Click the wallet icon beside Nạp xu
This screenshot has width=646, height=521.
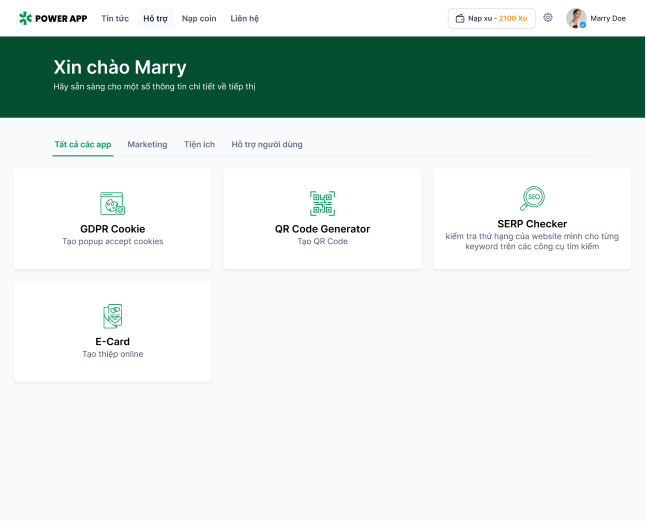460,18
